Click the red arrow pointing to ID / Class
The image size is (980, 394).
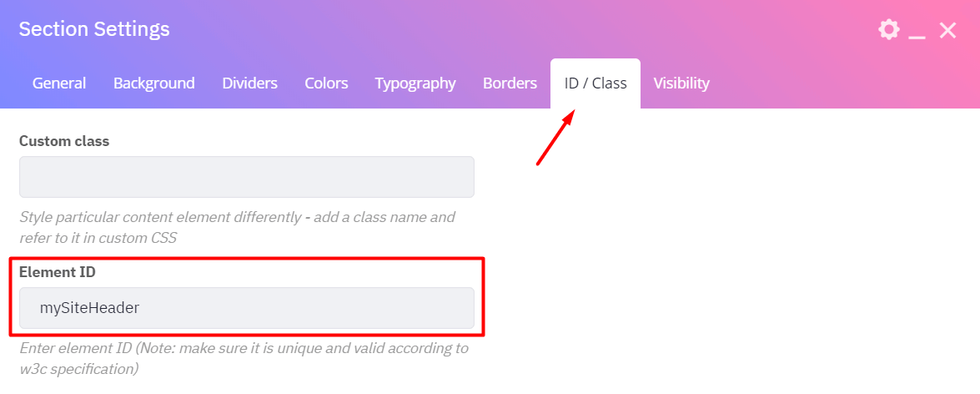(555, 139)
